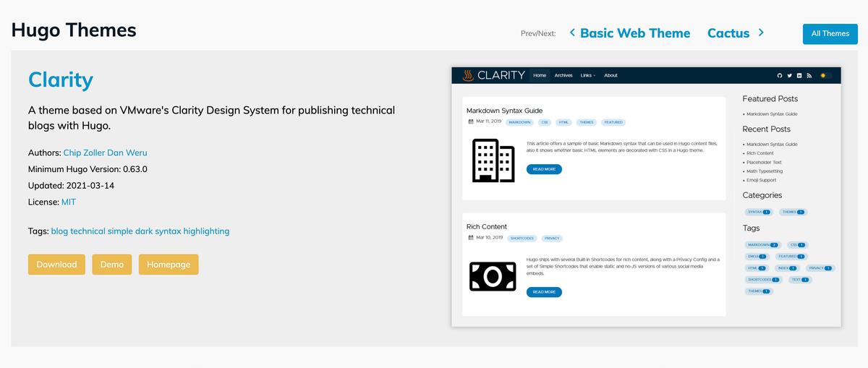Image resolution: width=868 pixels, height=368 pixels.
Task: Open the Homepage button
Action: tap(169, 265)
